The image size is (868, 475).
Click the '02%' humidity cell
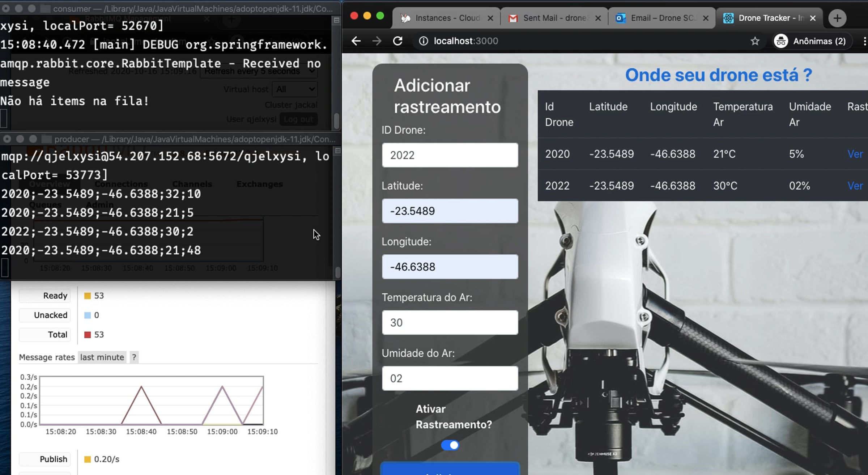click(x=799, y=186)
